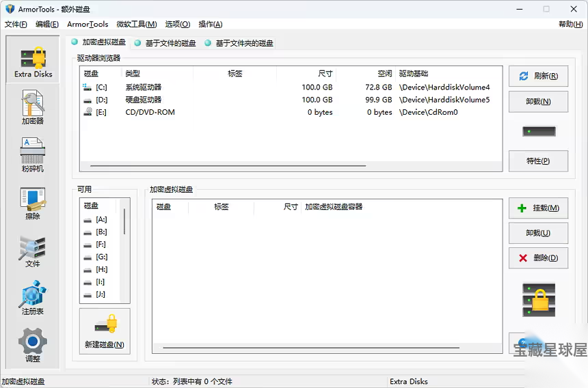Open the 加密器 encryptor sidebar tool
Screen dimensions: 588x388
point(33,107)
